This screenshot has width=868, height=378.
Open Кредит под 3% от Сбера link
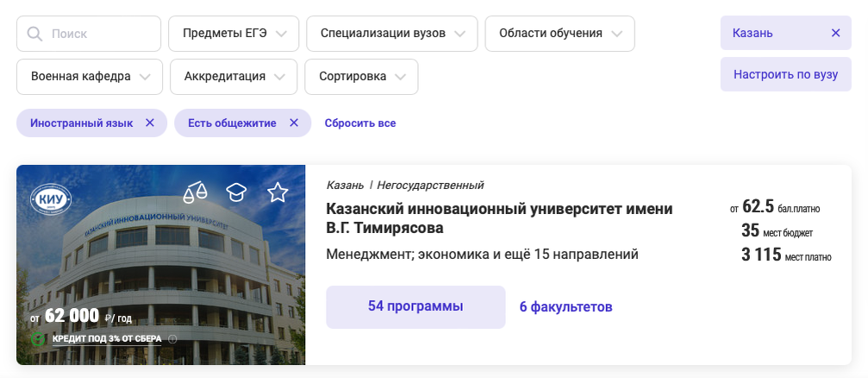[107, 338]
